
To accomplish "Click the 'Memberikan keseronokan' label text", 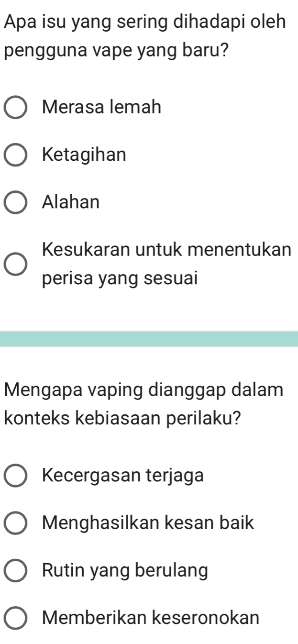I will tap(151, 618).
